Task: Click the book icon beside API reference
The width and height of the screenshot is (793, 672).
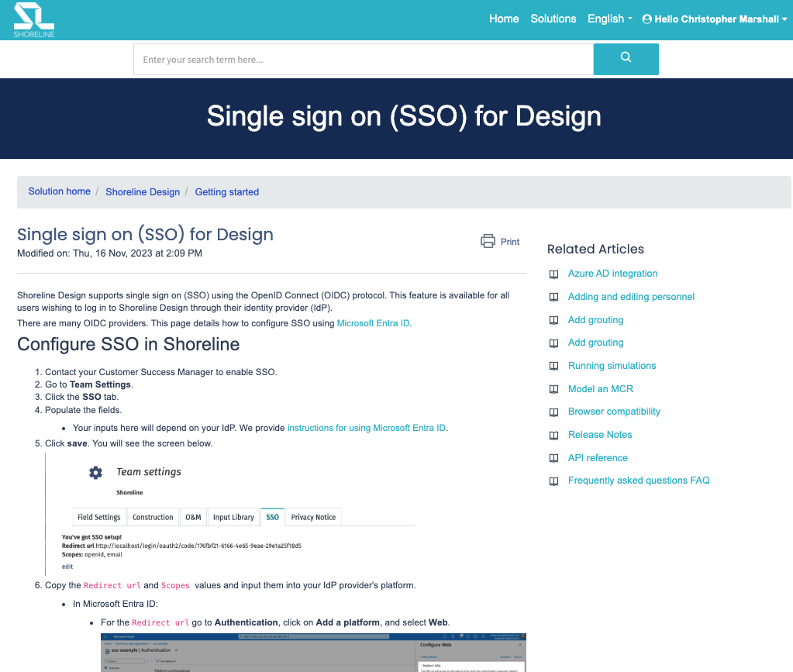Action: click(553, 459)
